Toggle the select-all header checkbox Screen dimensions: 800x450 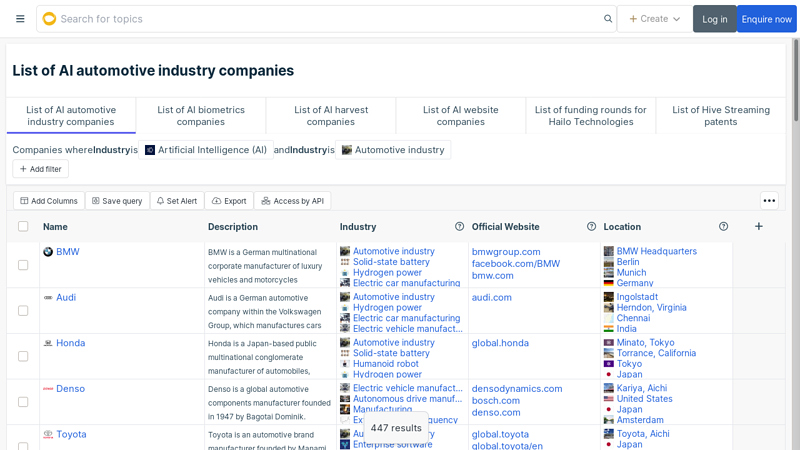[23, 227]
